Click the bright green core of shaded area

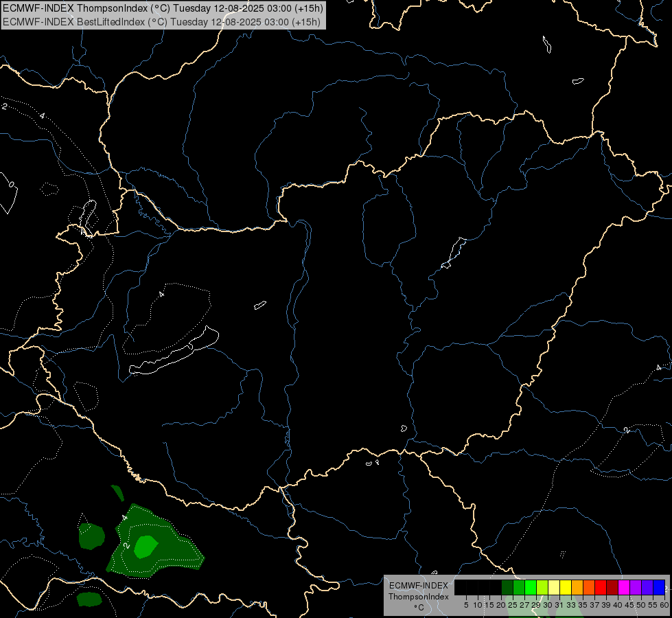tap(146, 547)
